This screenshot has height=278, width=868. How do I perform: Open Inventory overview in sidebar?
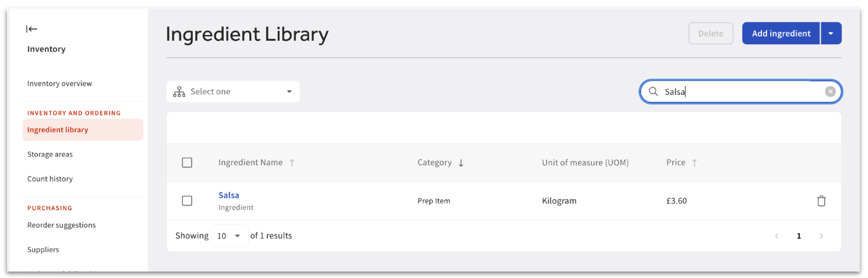pos(59,84)
